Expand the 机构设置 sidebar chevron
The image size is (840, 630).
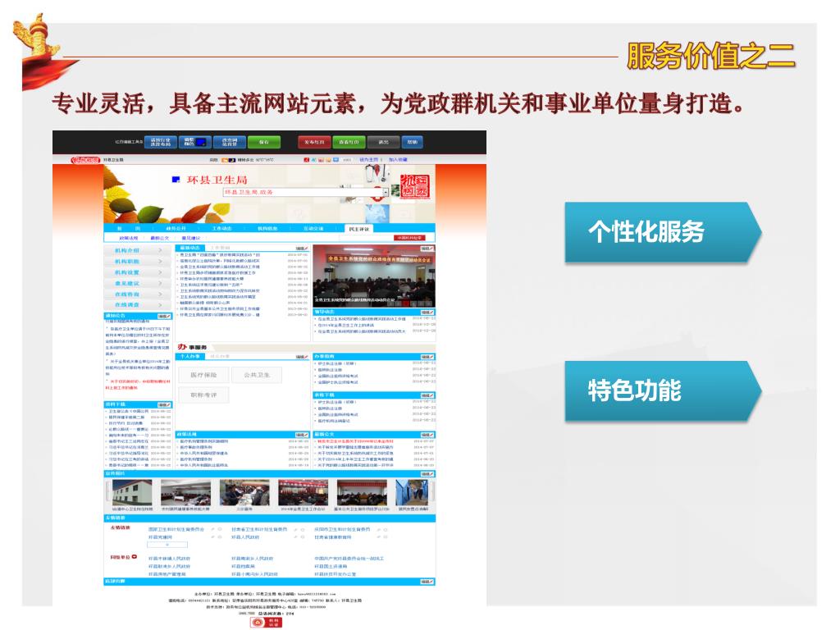pos(160,272)
